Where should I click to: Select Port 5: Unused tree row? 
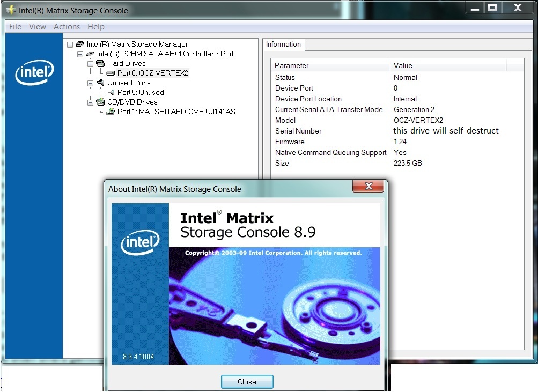tap(141, 92)
